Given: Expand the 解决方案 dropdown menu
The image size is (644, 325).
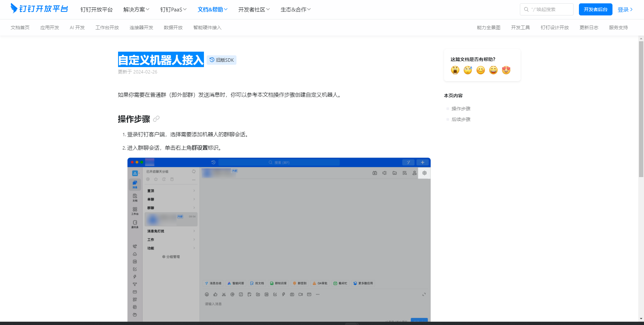Looking at the screenshot, I should click(x=136, y=9).
